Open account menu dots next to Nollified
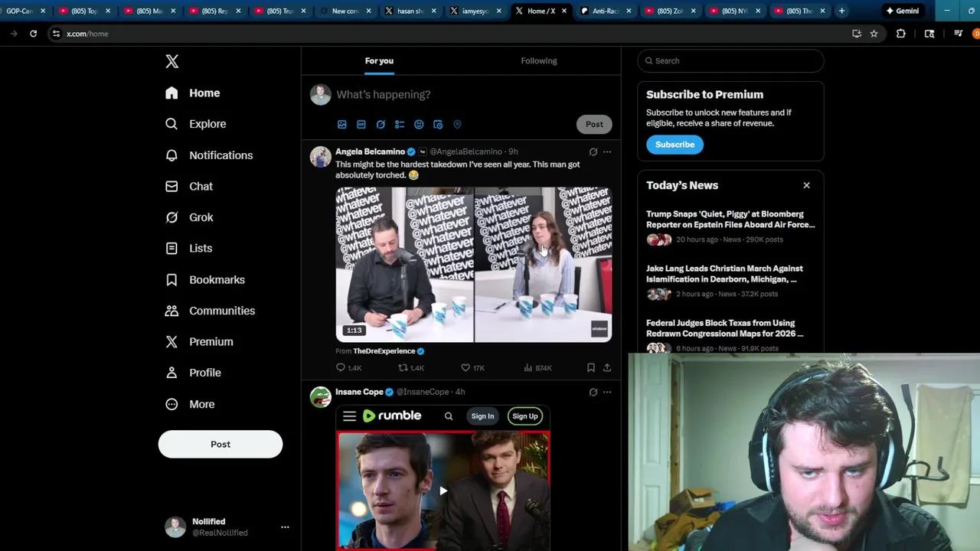Image resolution: width=980 pixels, height=551 pixels. coord(285,527)
